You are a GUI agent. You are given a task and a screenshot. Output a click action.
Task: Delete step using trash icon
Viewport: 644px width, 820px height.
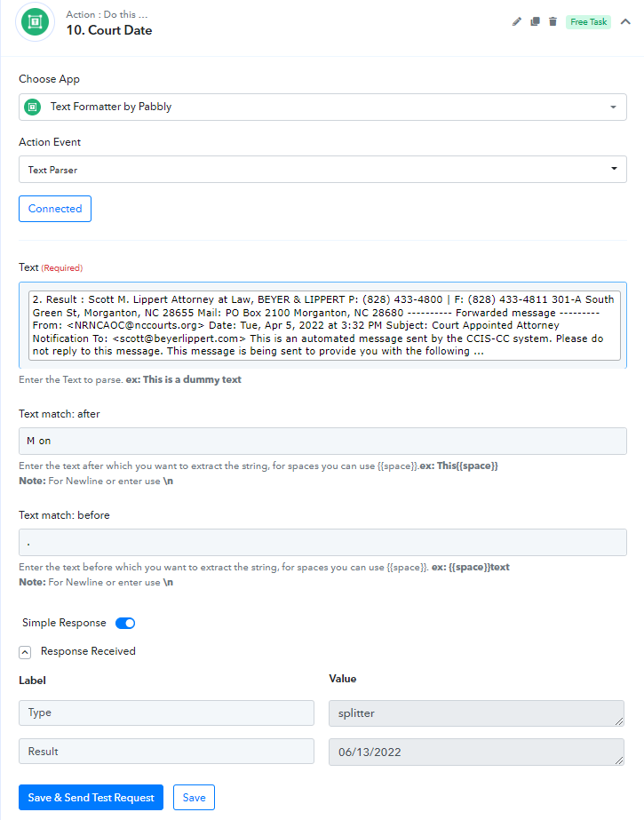tap(553, 21)
